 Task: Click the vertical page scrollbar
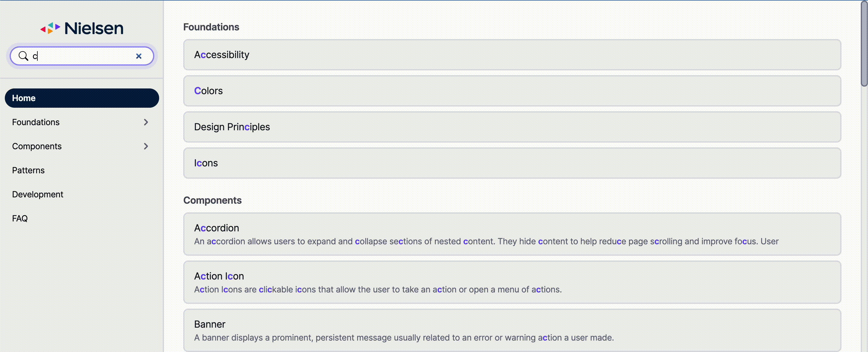pyautogui.click(x=864, y=44)
